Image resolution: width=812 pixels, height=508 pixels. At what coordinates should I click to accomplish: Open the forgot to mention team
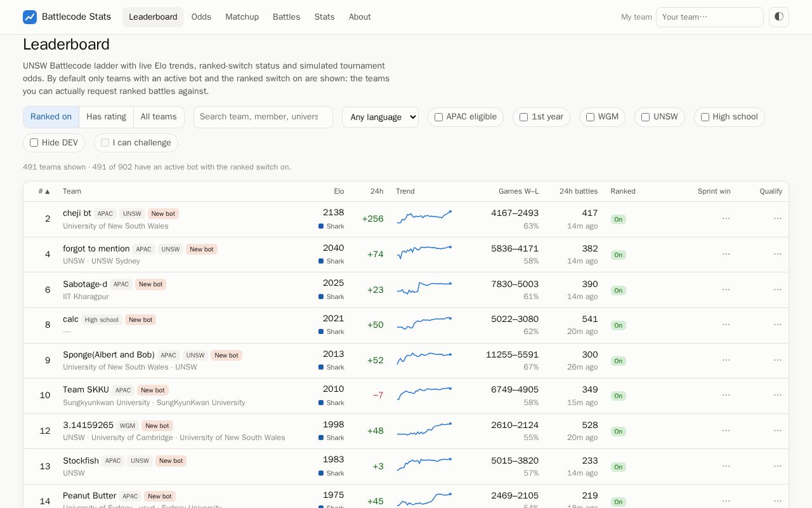(96, 249)
